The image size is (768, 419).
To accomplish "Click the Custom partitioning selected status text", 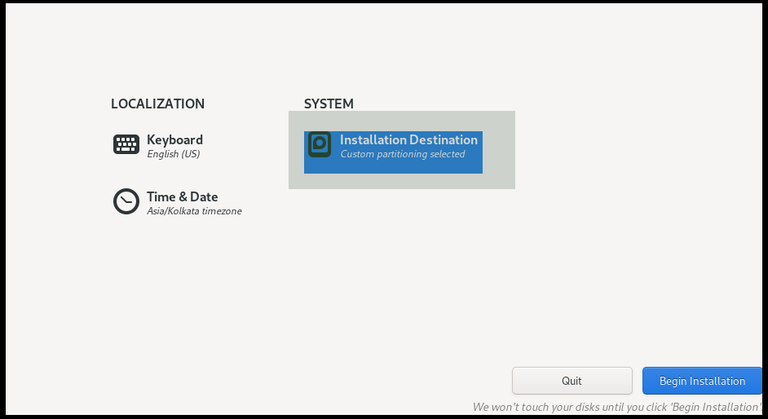I will point(402,154).
